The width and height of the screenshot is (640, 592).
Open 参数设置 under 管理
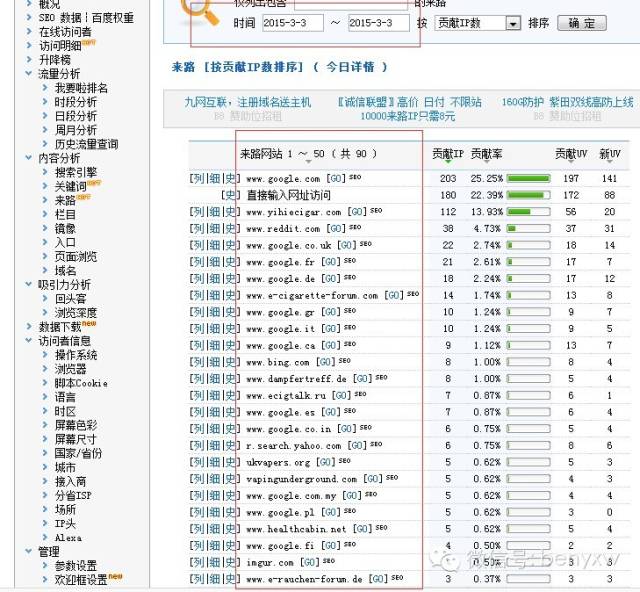tap(76, 566)
